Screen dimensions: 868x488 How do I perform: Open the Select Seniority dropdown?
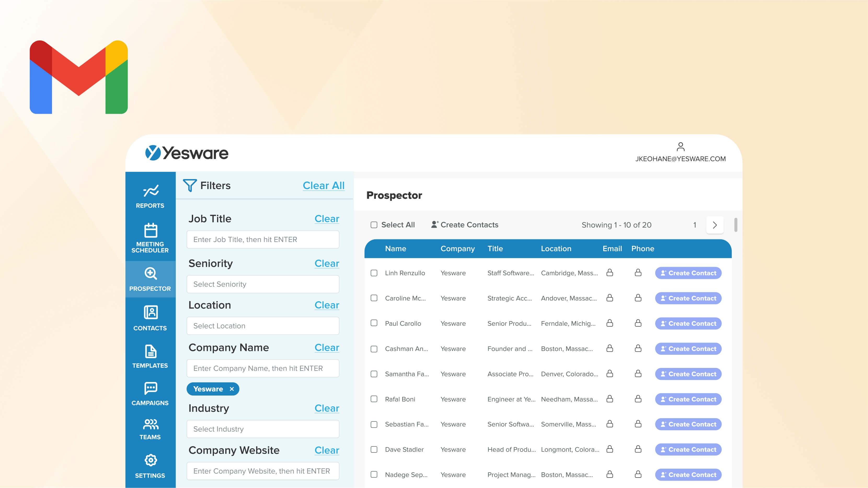coord(263,284)
